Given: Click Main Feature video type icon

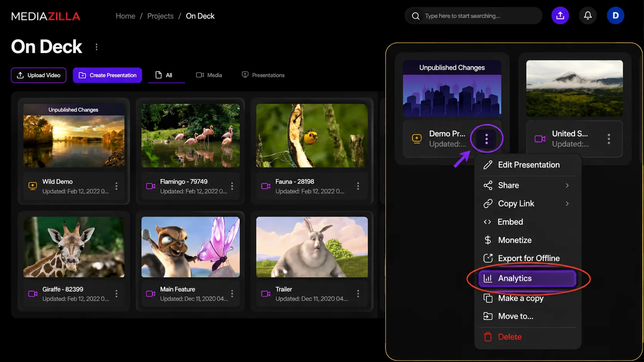Looking at the screenshot, I should (x=151, y=294).
